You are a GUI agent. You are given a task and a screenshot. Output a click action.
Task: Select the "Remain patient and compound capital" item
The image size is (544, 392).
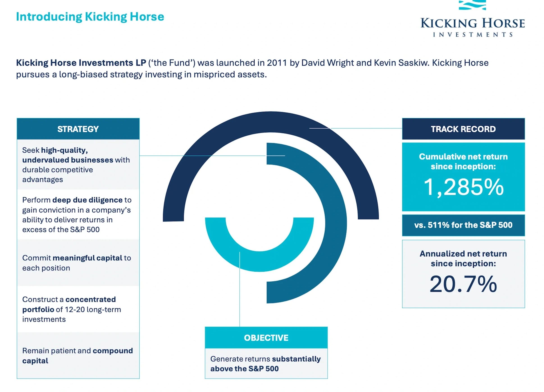(77, 356)
